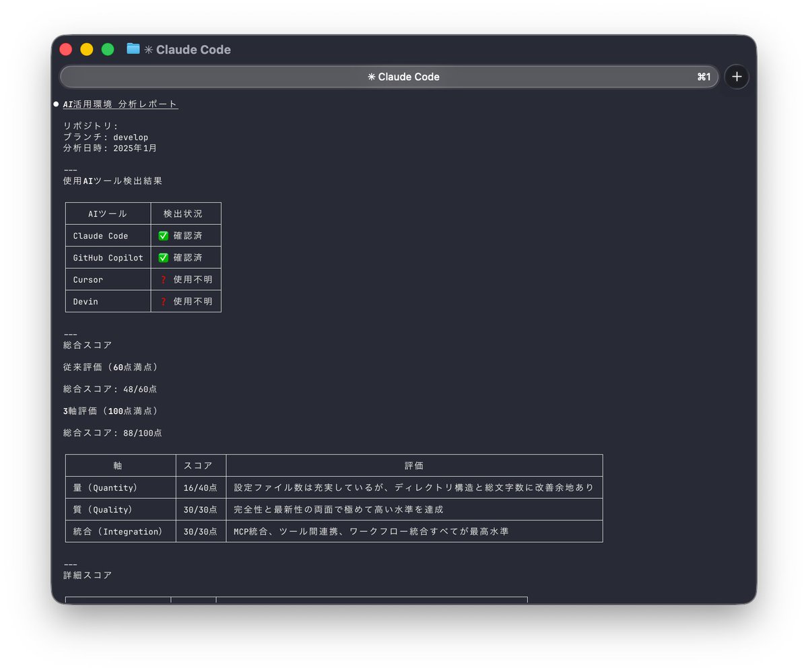Click '総合スコア: 88/100点' line
This screenshot has width=808, height=672.
click(x=112, y=433)
